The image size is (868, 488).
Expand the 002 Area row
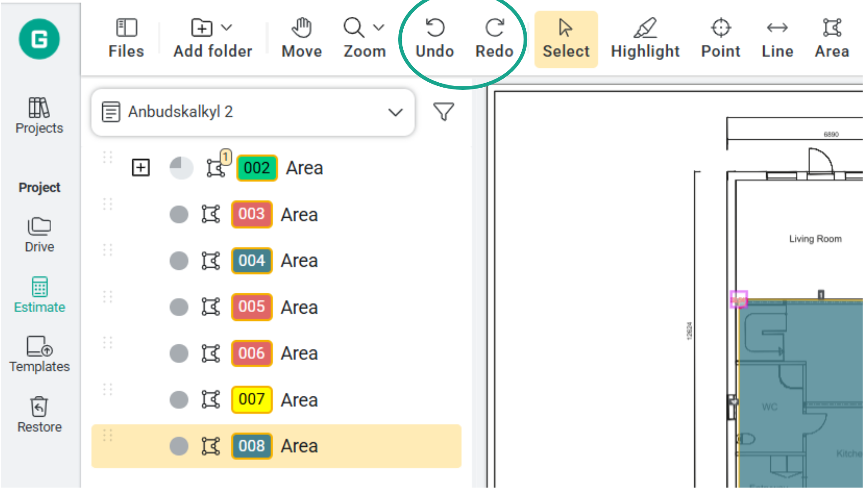pyautogui.click(x=141, y=168)
